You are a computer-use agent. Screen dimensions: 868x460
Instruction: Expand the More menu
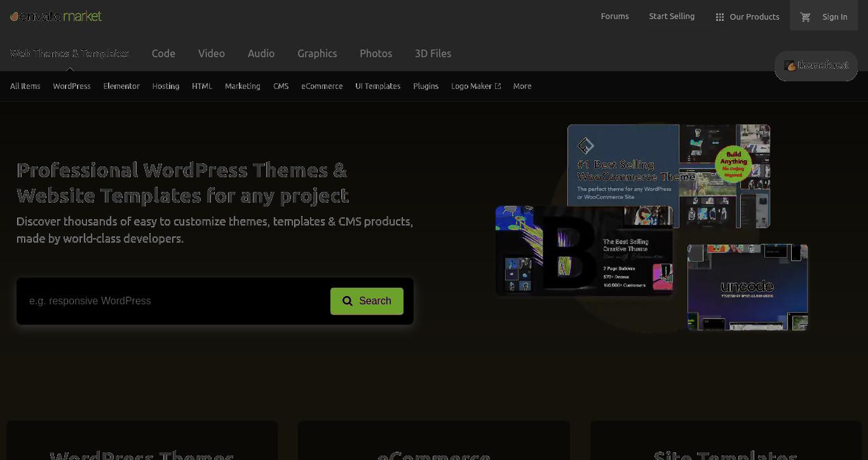pyautogui.click(x=522, y=86)
